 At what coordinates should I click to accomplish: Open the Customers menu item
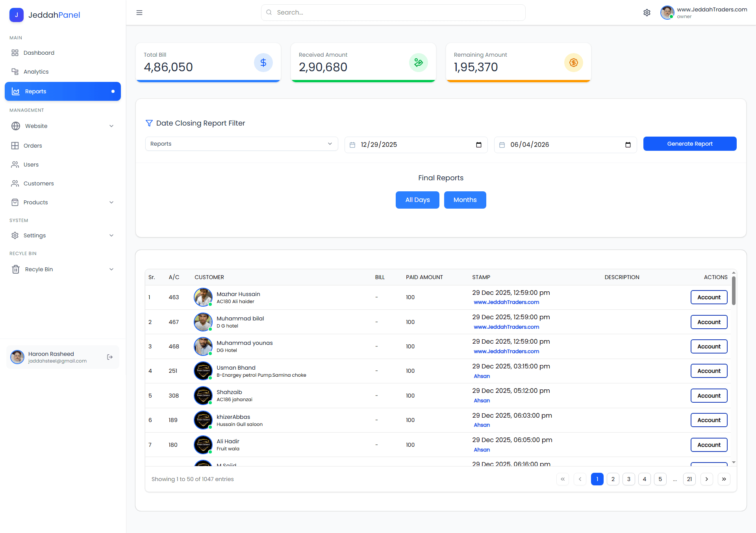[x=63, y=183]
